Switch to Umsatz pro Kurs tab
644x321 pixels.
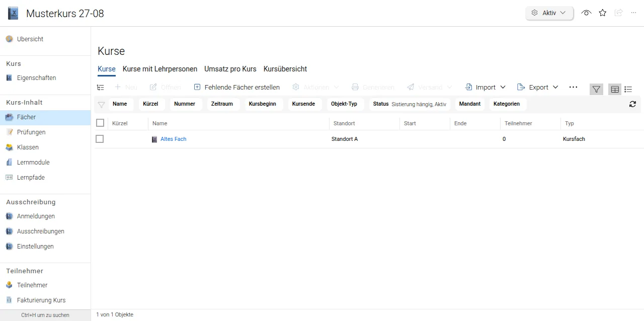pos(230,69)
